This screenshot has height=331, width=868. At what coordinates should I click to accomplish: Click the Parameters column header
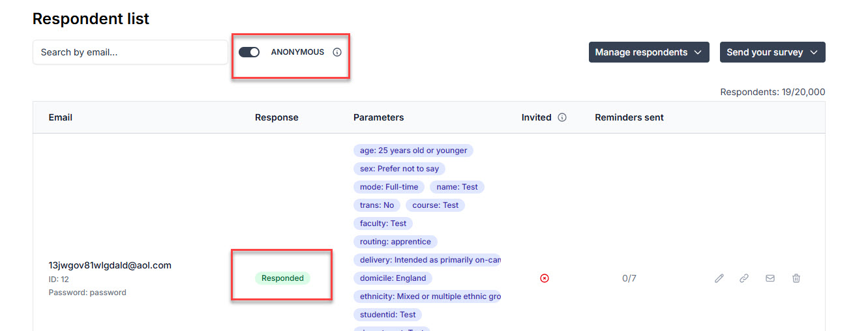pyautogui.click(x=378, y=118)
